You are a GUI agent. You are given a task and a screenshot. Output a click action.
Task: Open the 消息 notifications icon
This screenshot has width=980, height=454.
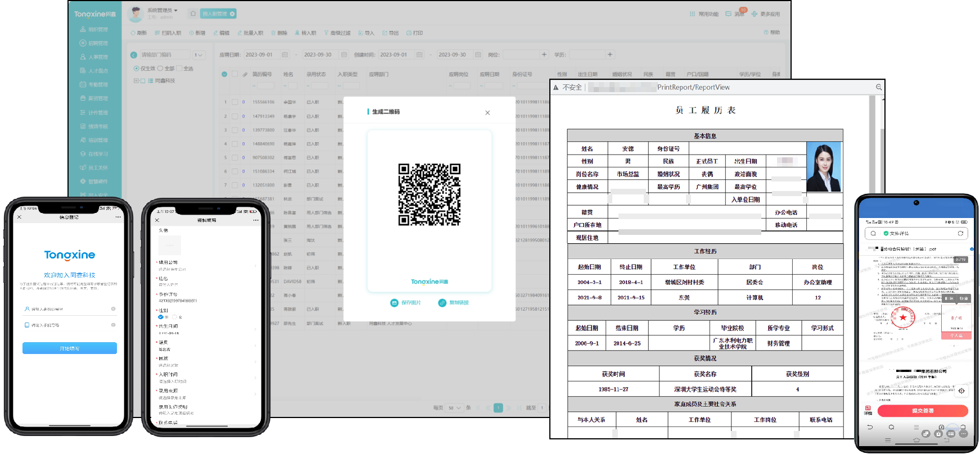coord(729,14)
